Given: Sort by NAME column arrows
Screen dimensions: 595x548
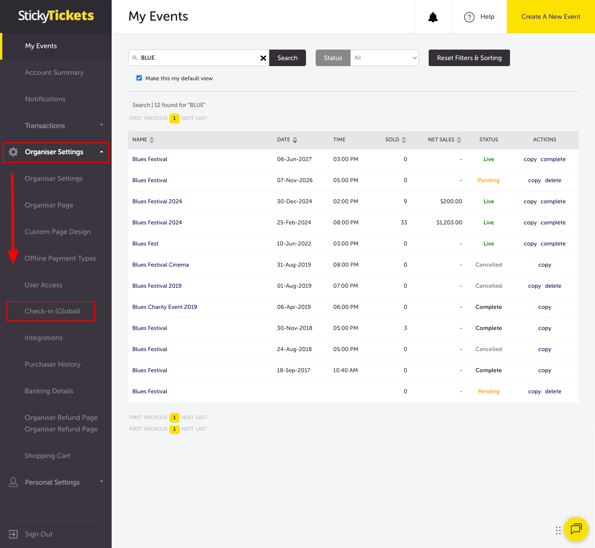Looking at the screenshot, I should (x=152, y=140).
